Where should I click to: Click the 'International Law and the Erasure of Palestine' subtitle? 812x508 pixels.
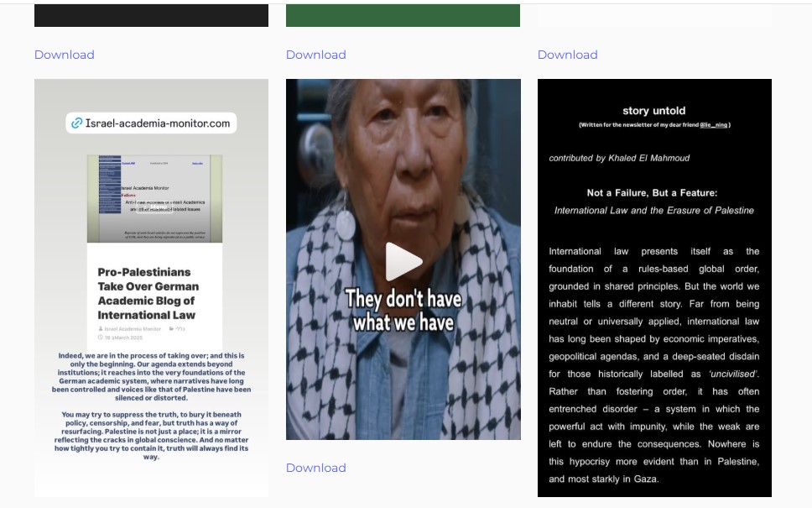point(653,210)
